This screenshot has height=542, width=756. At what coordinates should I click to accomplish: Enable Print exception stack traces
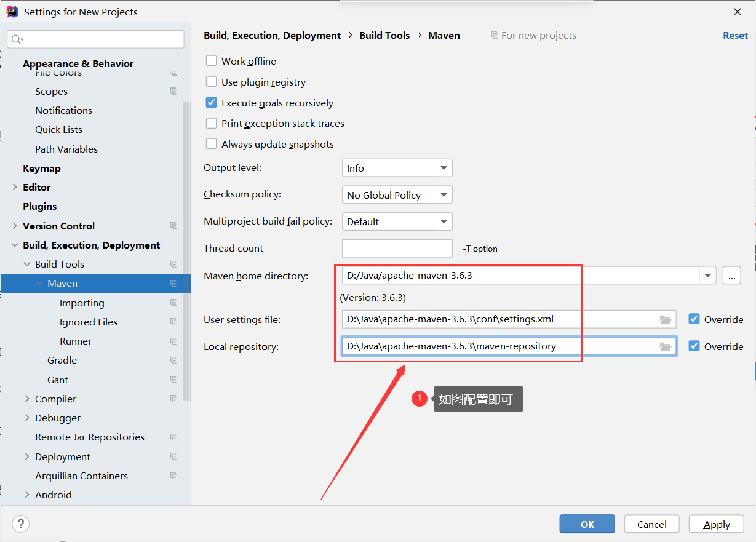tap(211, 123)
